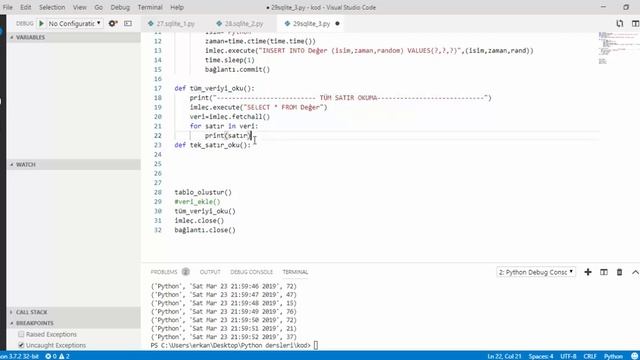Image resolution: width=640 pixels, height=360 pixels.
Task: Open the Debug menu
Action: pyautogui.click(x=120, y=7)
